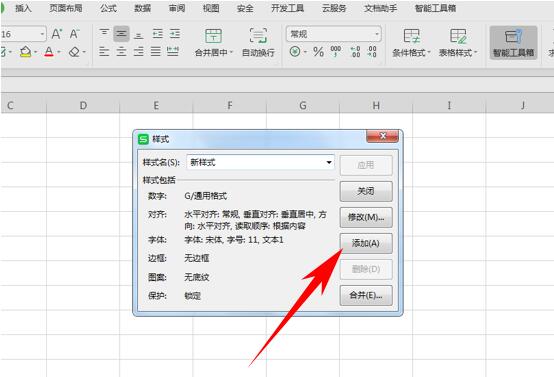Expand the clear format eraser dropdown arrow
The image size is (554, 377).
(x=84, y=52)
